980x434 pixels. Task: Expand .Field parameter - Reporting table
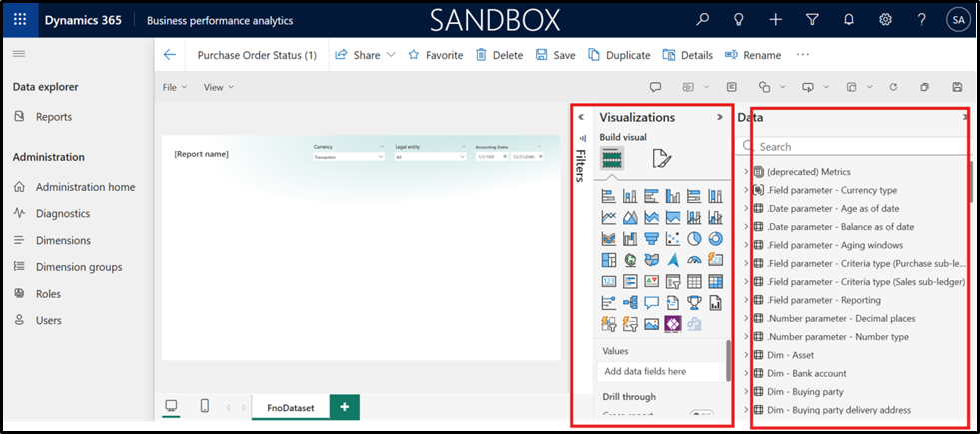point(746,300)
